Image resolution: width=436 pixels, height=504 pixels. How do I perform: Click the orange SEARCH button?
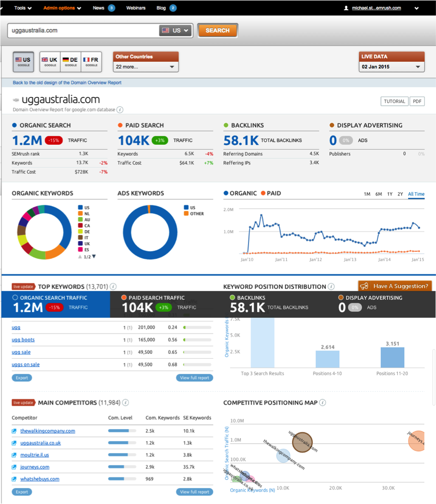pos(218,31)
